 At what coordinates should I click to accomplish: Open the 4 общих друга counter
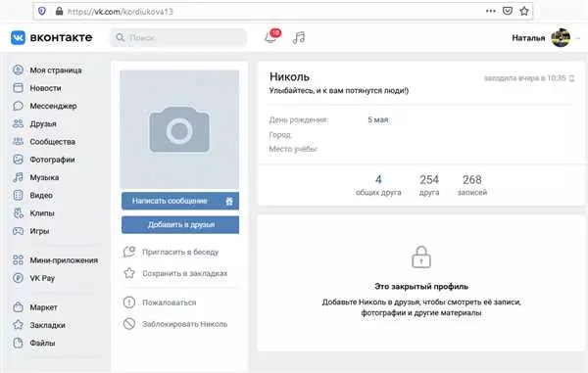click(378, 185)
